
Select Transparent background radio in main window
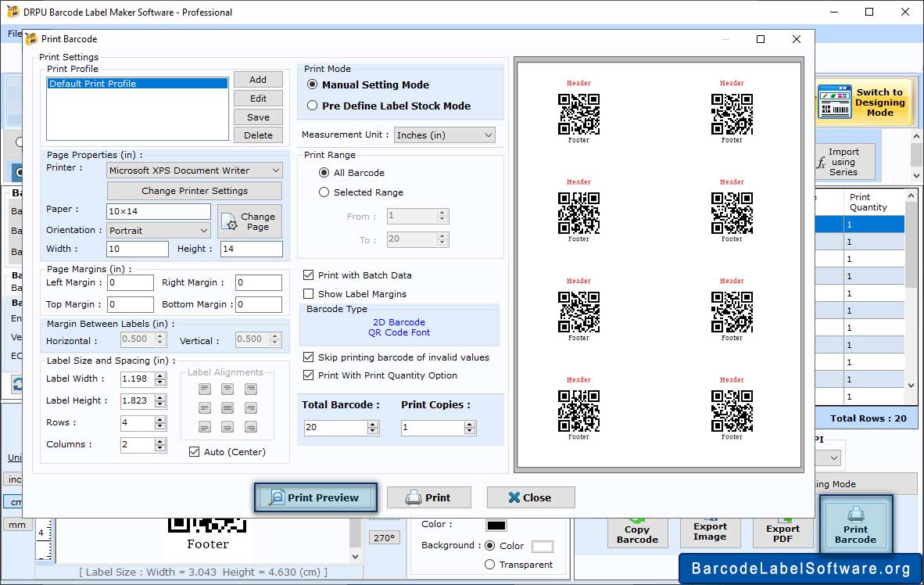489,565
